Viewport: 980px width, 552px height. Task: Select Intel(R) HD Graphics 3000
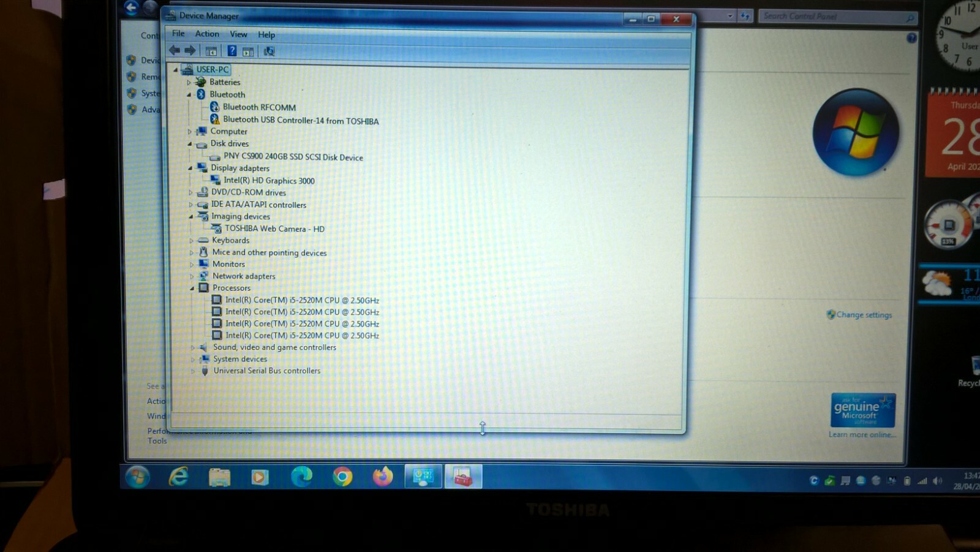click(269, 180)
